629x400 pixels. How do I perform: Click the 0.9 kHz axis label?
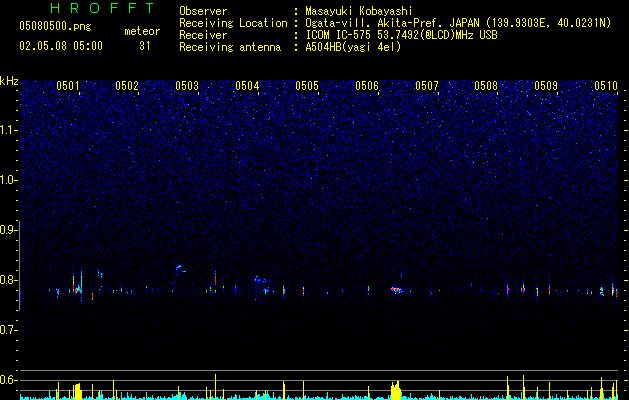[9, 230]
